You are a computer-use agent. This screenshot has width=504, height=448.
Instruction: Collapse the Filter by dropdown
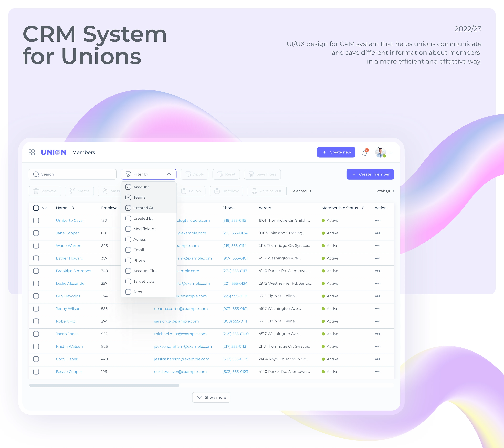point(169,174)
